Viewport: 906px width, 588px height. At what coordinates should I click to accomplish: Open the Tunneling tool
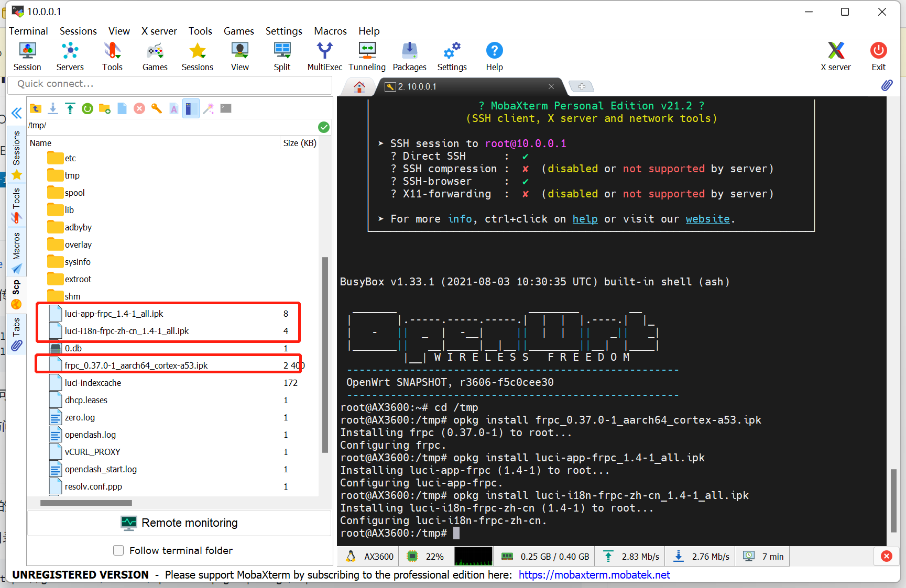pos(367,57)
